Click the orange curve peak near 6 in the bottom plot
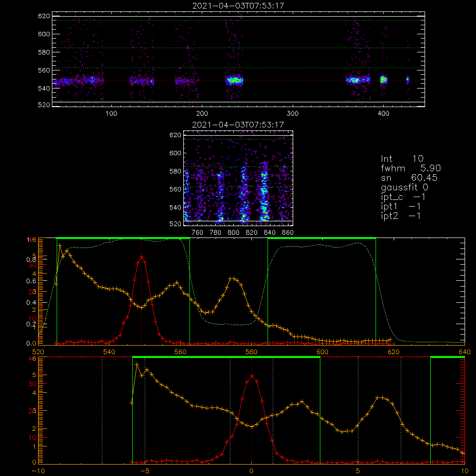476x476 pixels. pos(379,397)
